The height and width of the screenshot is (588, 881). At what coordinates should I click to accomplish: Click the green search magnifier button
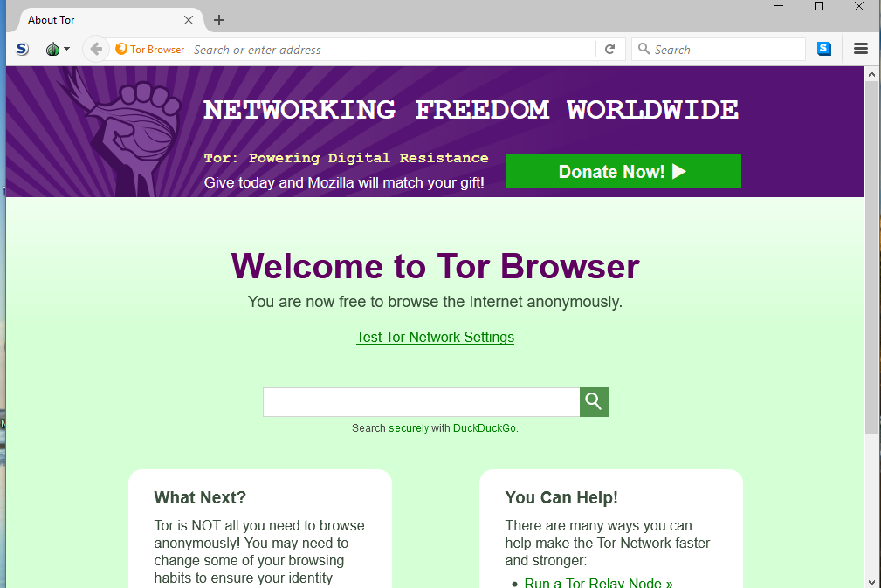[594, 402]
